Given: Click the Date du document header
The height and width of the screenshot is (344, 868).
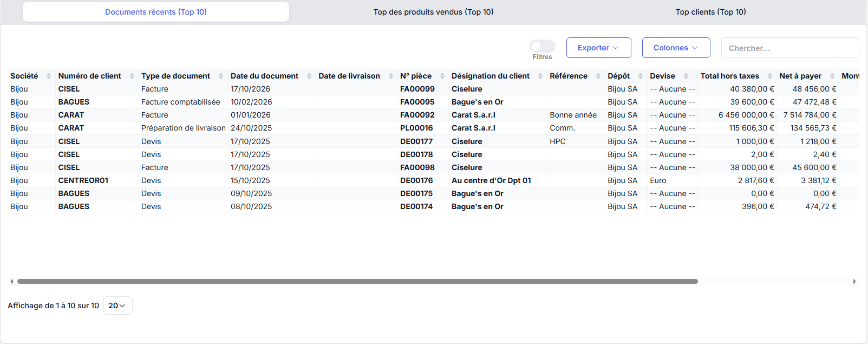Looking at the screenshot, I should tap(264, 76).
